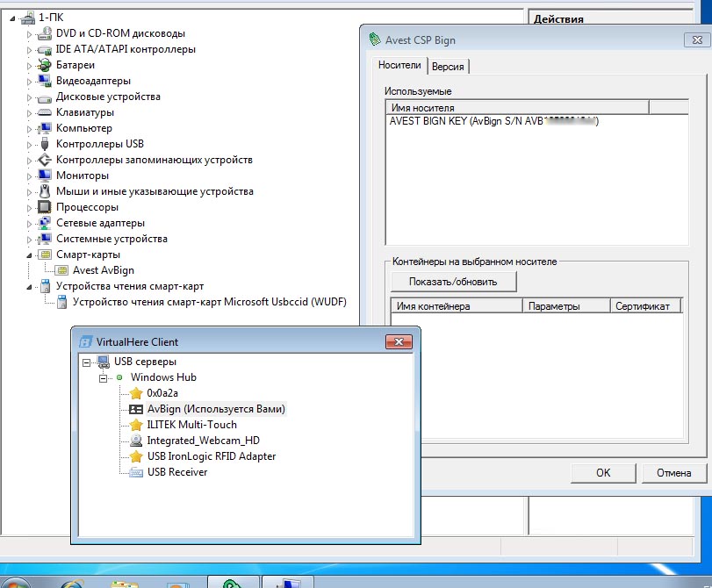Click the OK button
This screenshot has width=712, height=588.
(x=603, y=472)
